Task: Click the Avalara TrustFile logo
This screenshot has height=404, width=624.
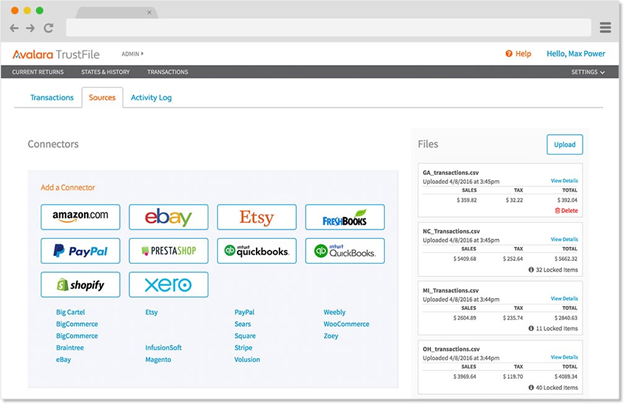Action: [56, 54]
